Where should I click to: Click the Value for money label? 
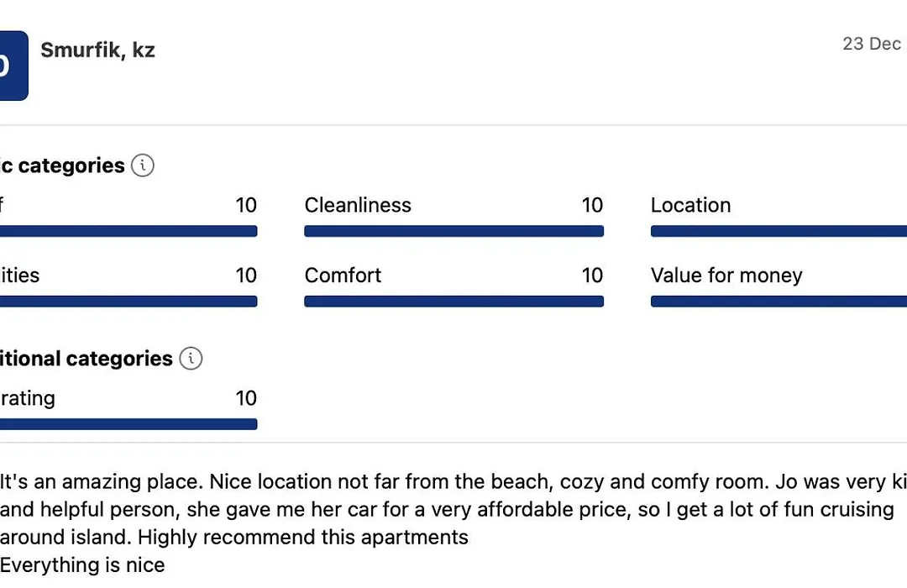[x=726, y=276]
